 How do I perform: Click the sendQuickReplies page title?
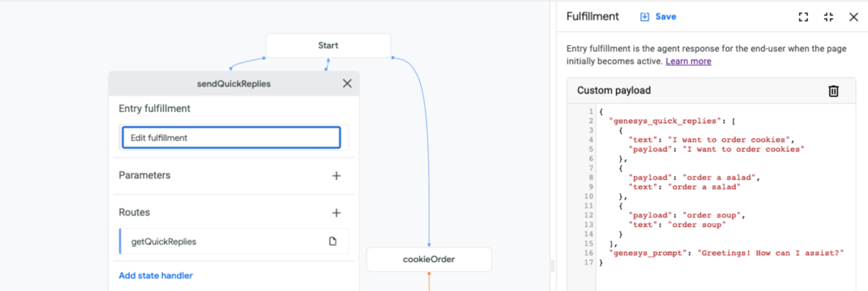(234, 84)
